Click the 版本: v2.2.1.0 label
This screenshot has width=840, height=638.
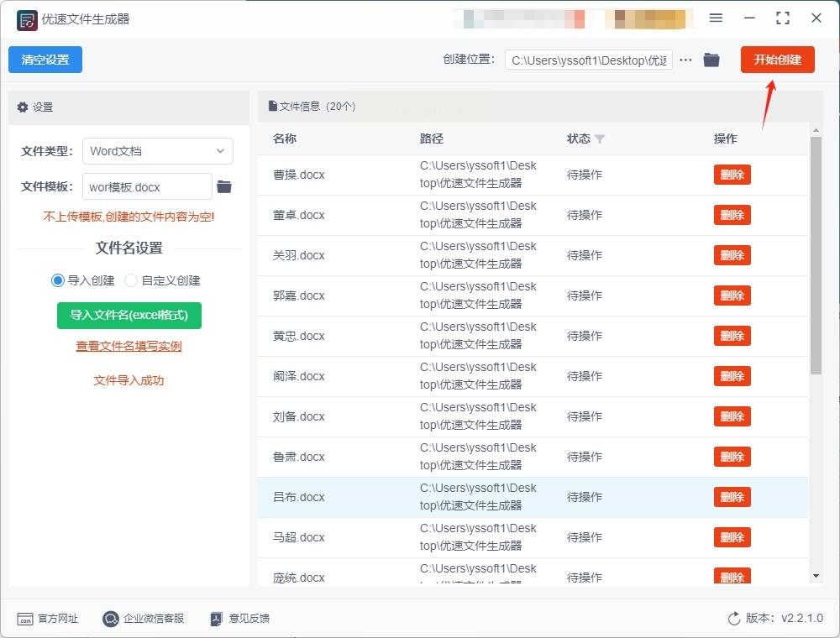click(785, 618)
